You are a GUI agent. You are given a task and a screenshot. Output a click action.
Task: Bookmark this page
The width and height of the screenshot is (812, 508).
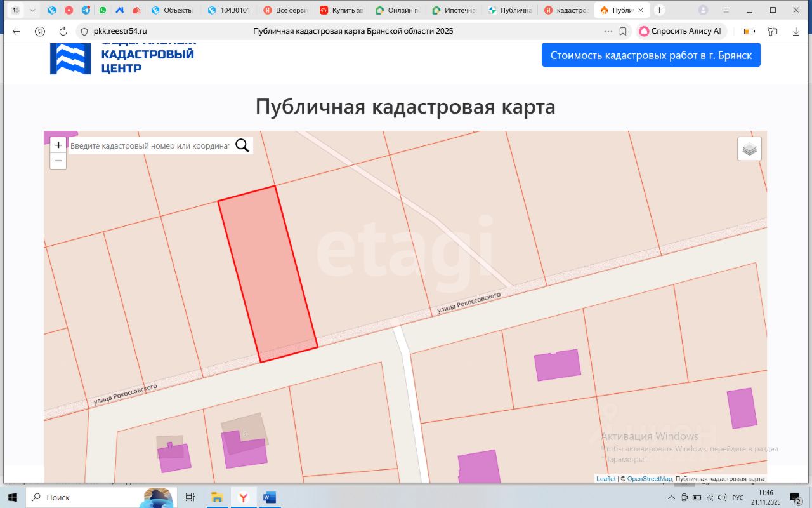623,31
